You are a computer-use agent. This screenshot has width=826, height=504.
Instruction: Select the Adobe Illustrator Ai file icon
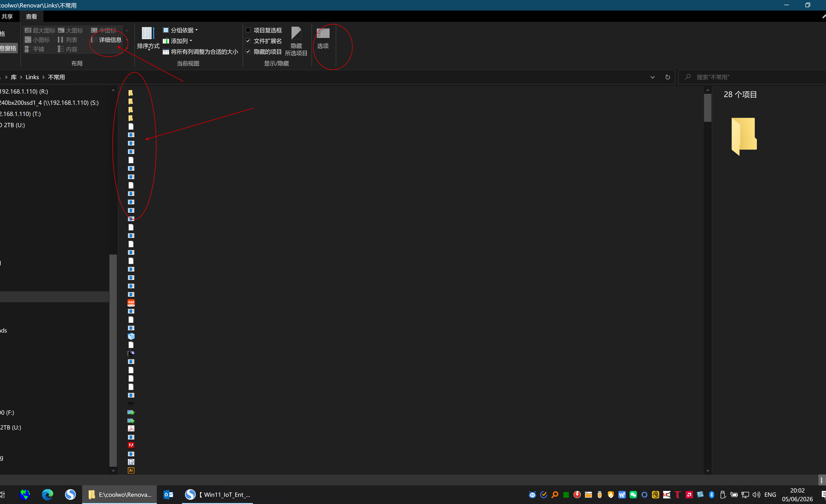[131, 470]
